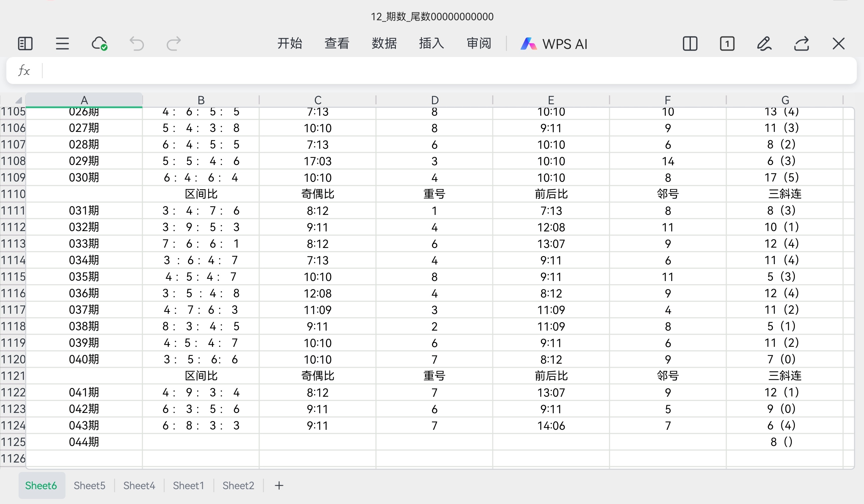Screen dimensions: 864x504
Task: Click the formula bar input field
Action: point(446,71)
